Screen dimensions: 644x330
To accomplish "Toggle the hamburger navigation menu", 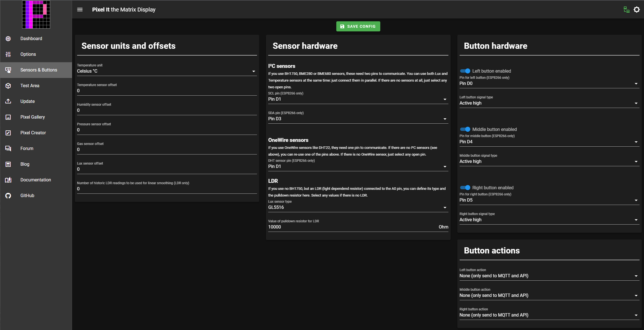I will [x=80, y=10].
